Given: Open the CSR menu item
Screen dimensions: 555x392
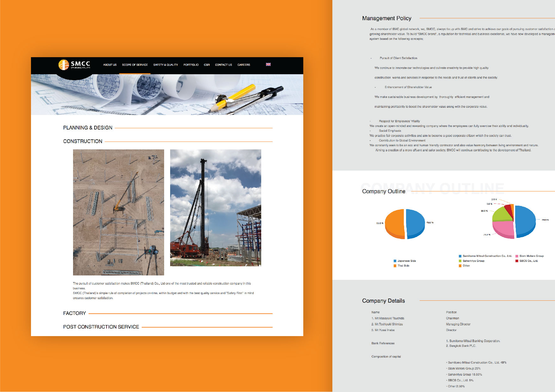Looking at the screenshot, I should click(x=207, y=65).
